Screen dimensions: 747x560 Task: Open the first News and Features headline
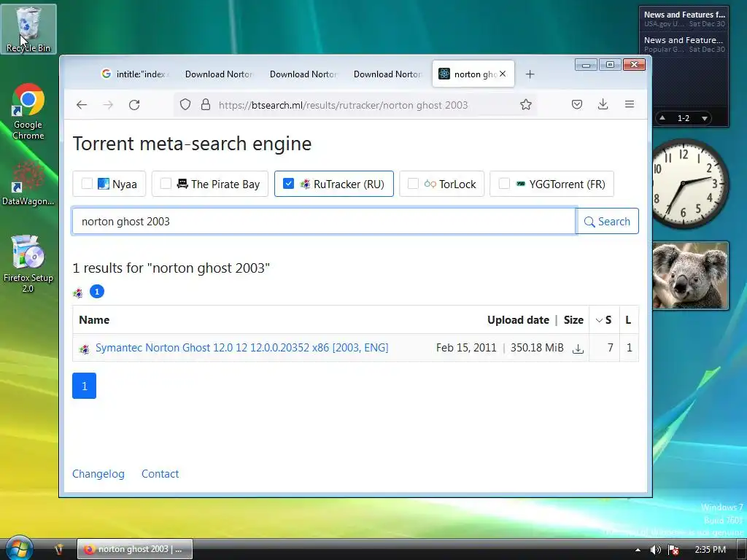pos(684,19)
